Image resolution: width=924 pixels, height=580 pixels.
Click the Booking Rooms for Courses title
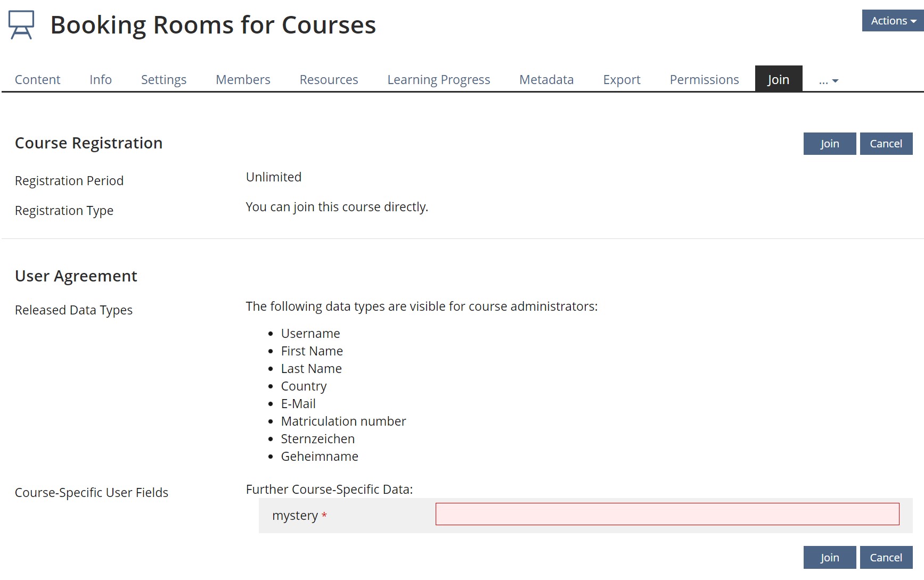click(x=213, y=25)
